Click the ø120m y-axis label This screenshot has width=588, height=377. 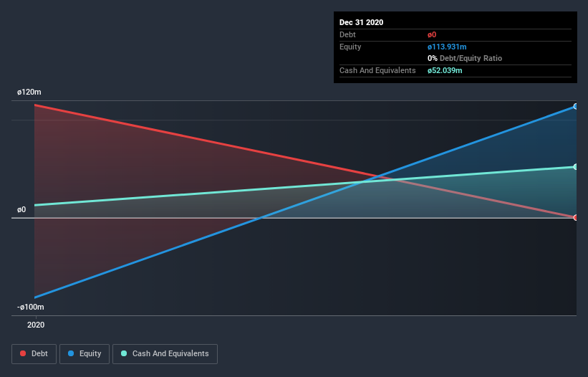point(29,92)
